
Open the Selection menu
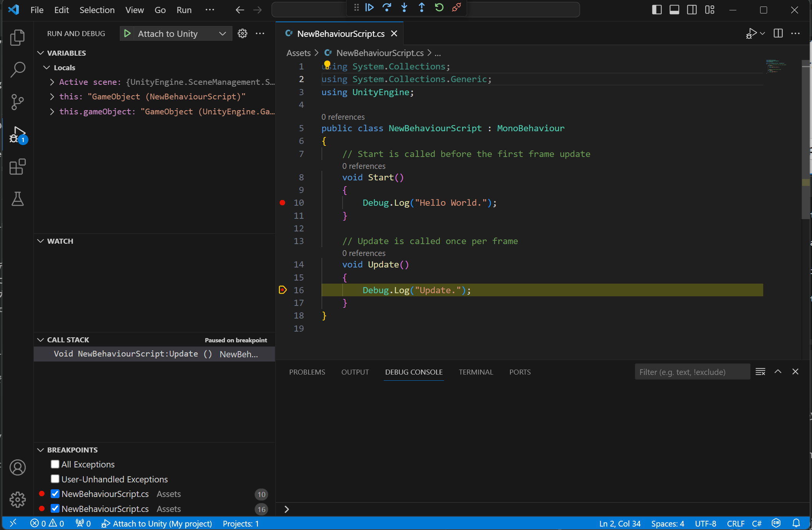pyautogui.click(x=97, y=10)
